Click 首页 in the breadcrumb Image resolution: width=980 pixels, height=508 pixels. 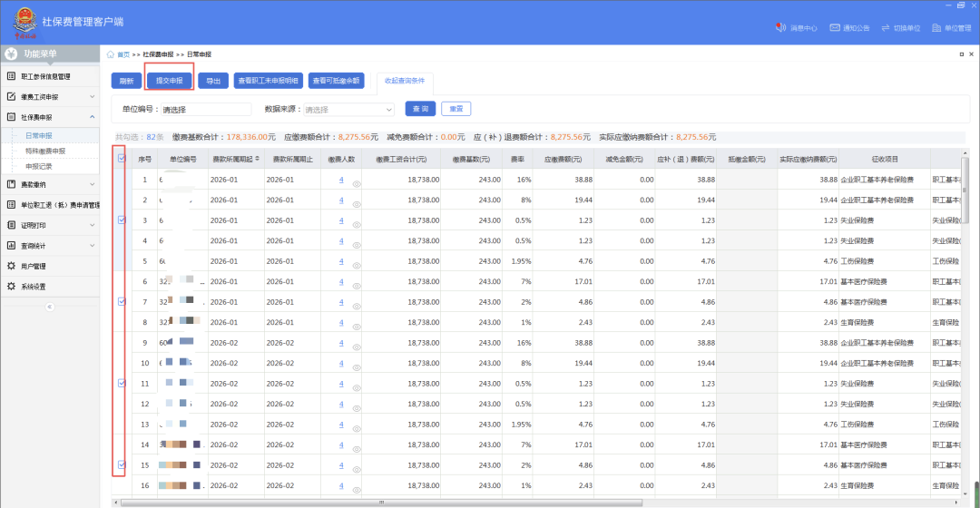click(123, 54)
